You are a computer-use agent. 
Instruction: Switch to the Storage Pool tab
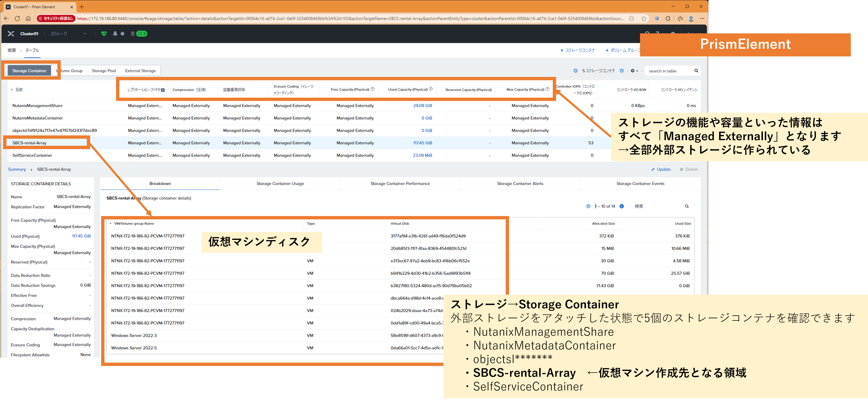click(x=104, y=71)
